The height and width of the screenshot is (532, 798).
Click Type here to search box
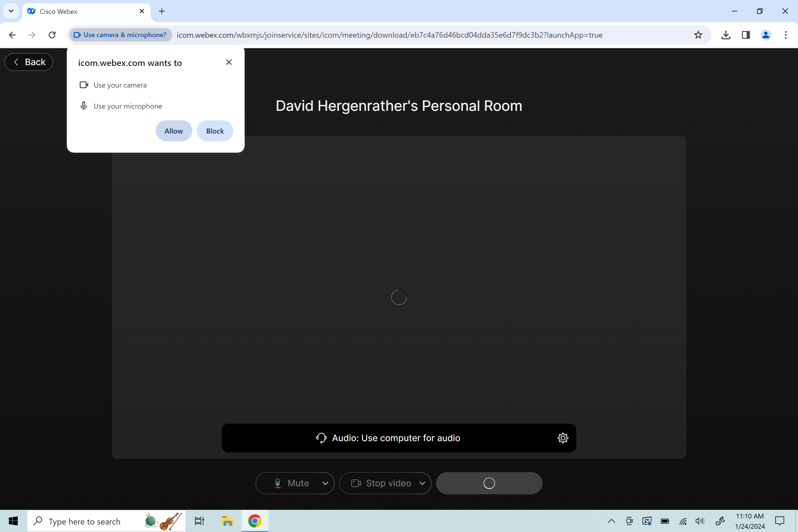tap(106, 521)
